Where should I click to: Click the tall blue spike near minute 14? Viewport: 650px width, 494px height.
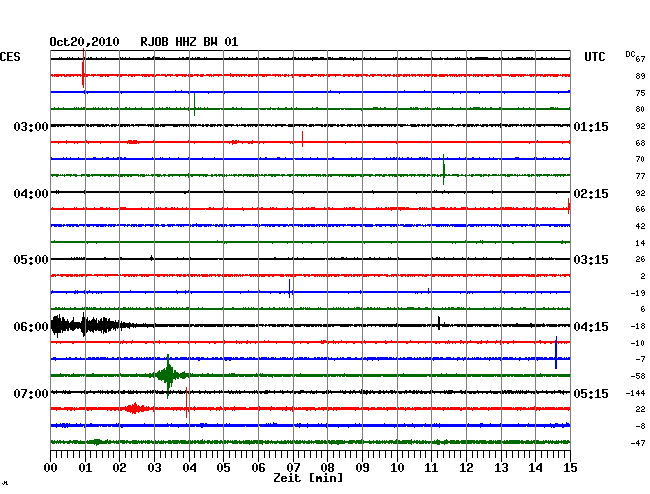pos(556,352)
